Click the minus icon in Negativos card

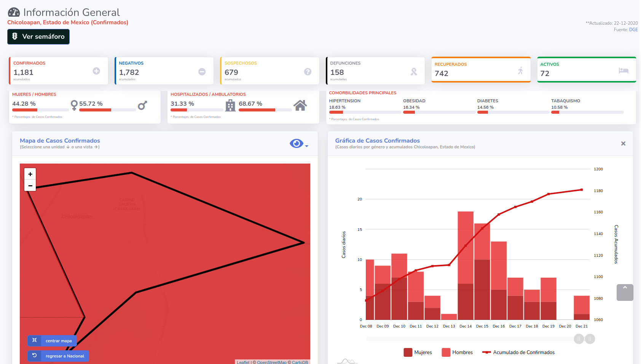click(202, 72)
